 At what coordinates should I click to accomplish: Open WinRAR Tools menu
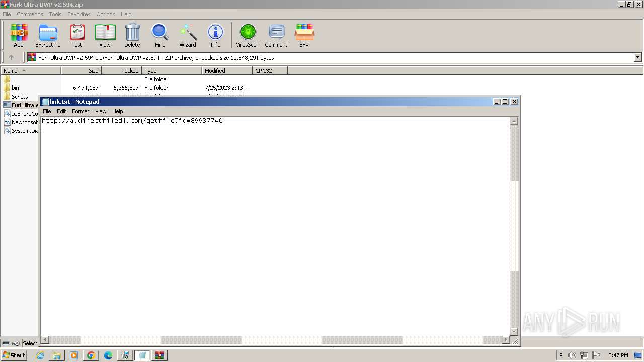click(x=55, y=14)
